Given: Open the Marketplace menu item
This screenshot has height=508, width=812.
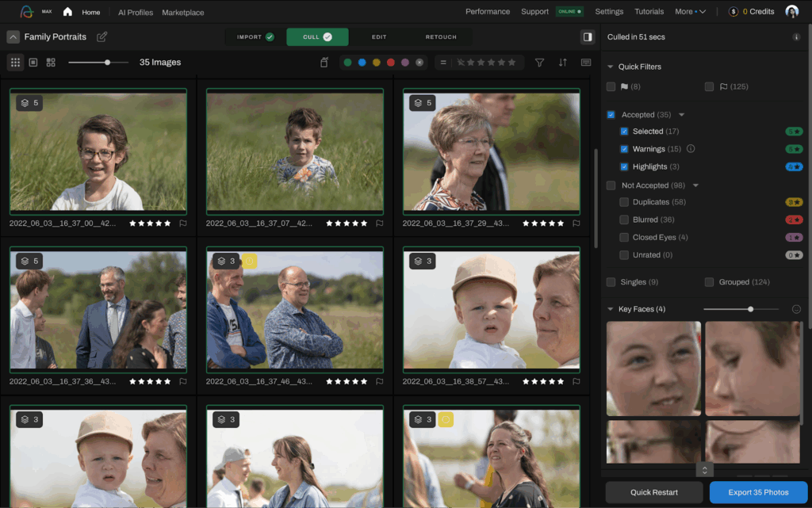Looking at the screenshot, I should click(182, 13).
